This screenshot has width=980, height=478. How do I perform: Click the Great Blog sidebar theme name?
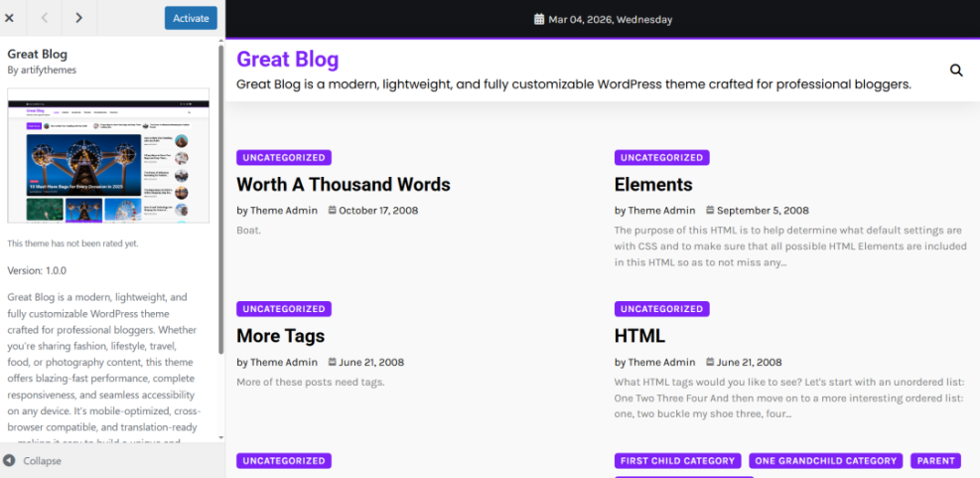(x=38, y=54)
